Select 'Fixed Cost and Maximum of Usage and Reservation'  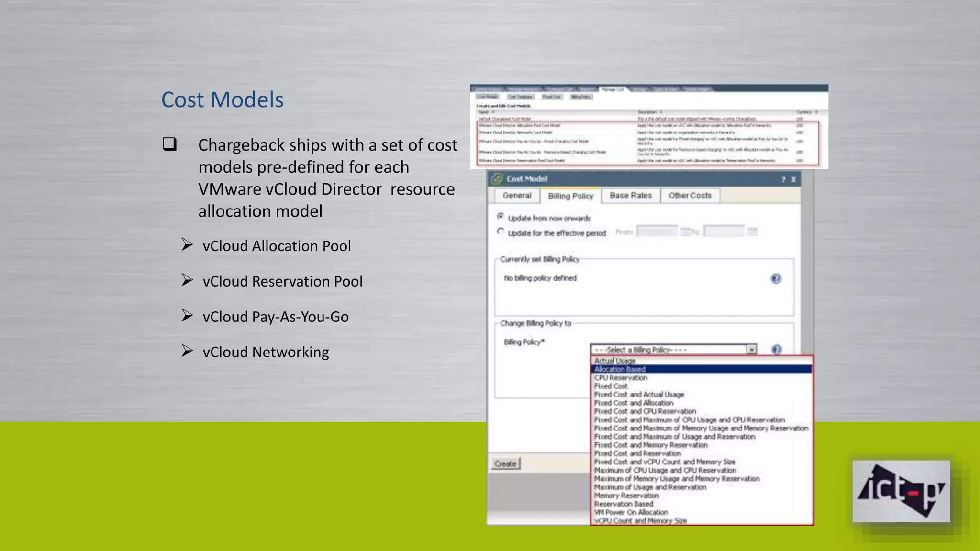click(x=702, y=437)
